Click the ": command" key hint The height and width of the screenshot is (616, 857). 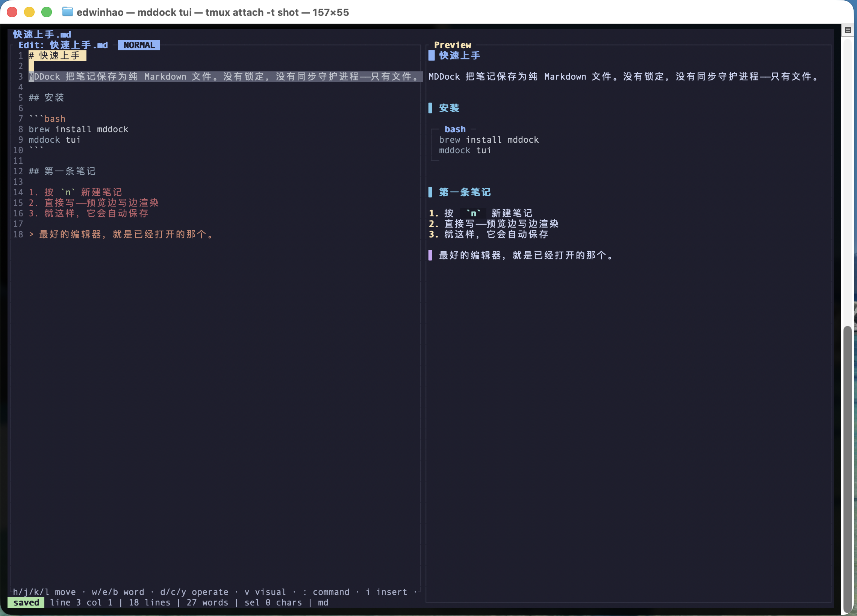point(326,592)
